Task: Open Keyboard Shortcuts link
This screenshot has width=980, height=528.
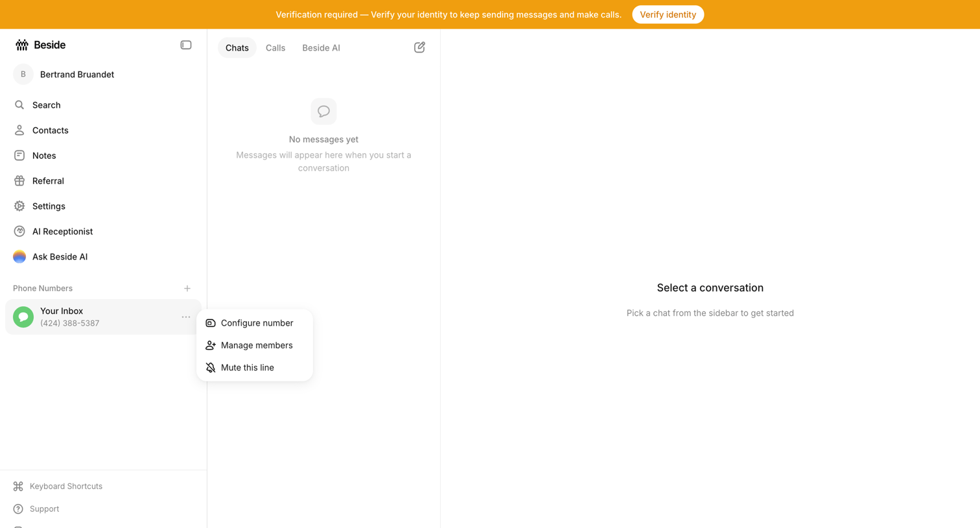Action: 66,486
